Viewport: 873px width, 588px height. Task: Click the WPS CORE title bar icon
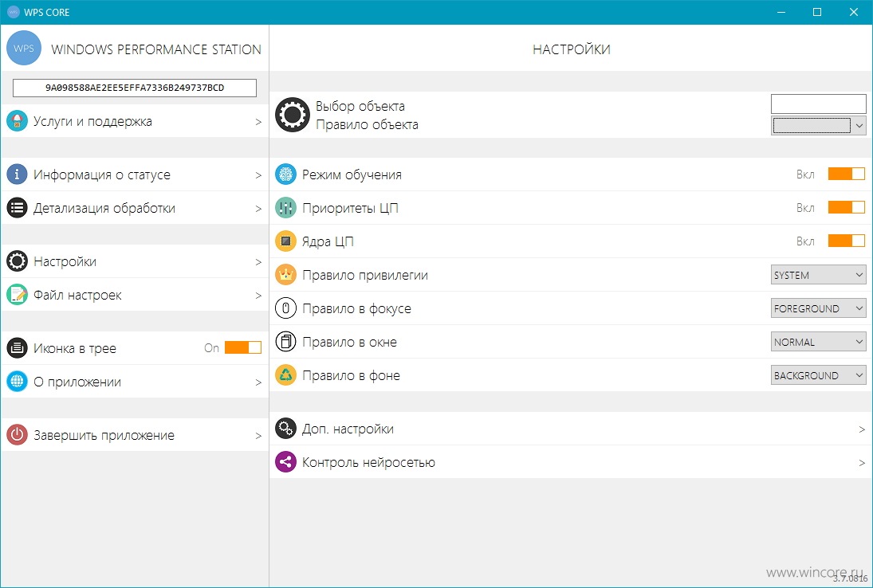(14, 12)
